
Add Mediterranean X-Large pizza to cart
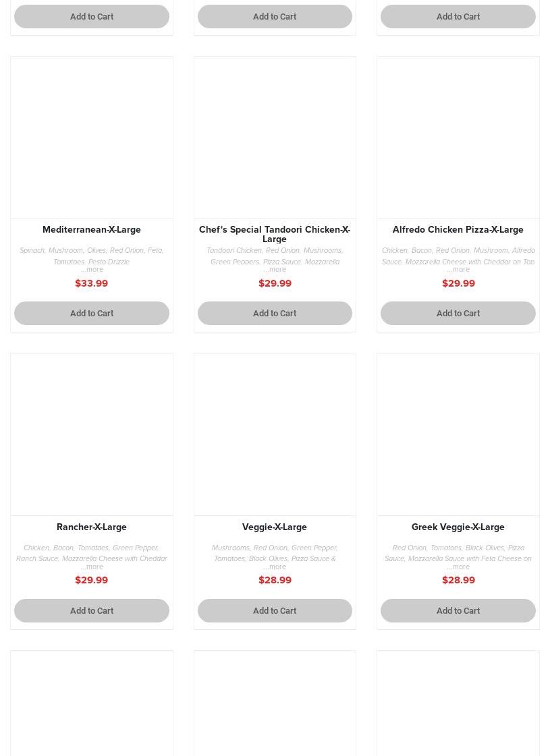[91, 313]
